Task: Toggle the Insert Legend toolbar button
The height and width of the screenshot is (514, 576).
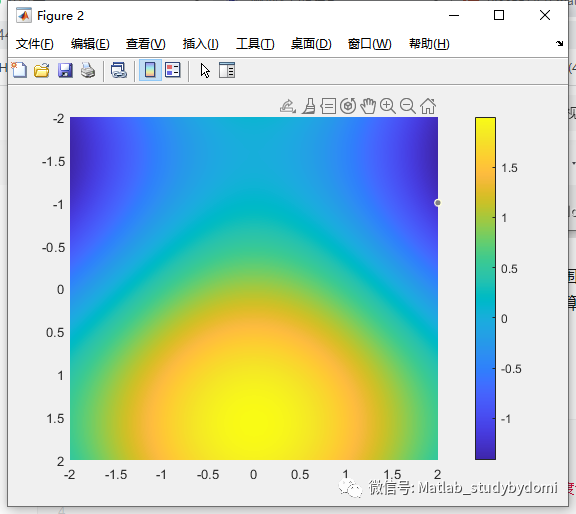Action: click(x=173, y=70)
